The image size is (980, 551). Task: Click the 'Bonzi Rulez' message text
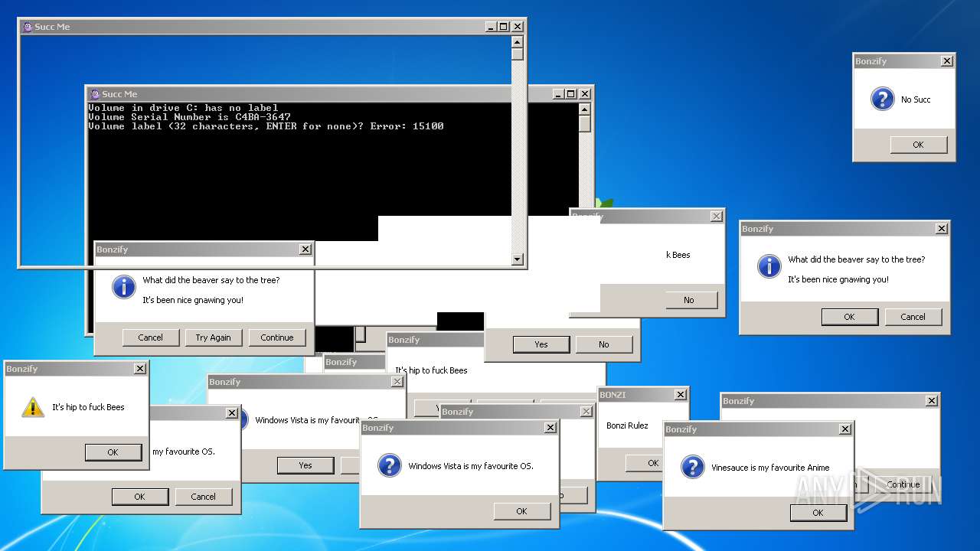point(627,425)
